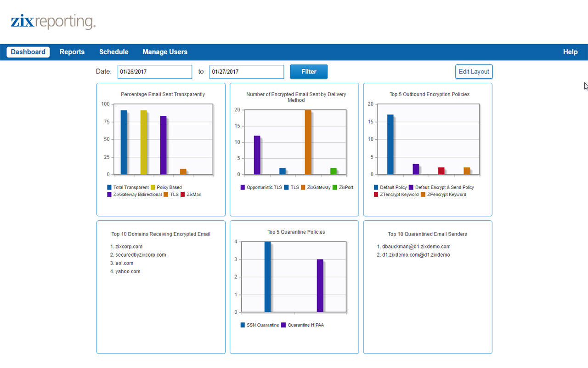Click the ZixPort green legend swatch
This screenshot has height=368, width=588.
point(335,187)
